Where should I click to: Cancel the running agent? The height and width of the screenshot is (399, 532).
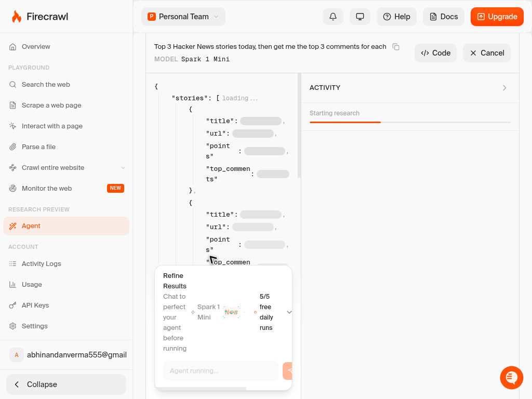point(487,53)
